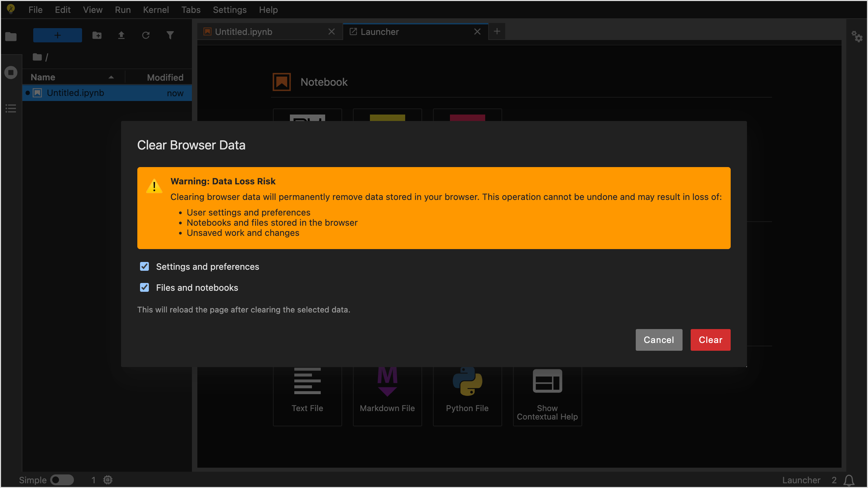Cancel the Clear Browser Data dialog
This screenshot has height=488, width=868.
(658, 340)
